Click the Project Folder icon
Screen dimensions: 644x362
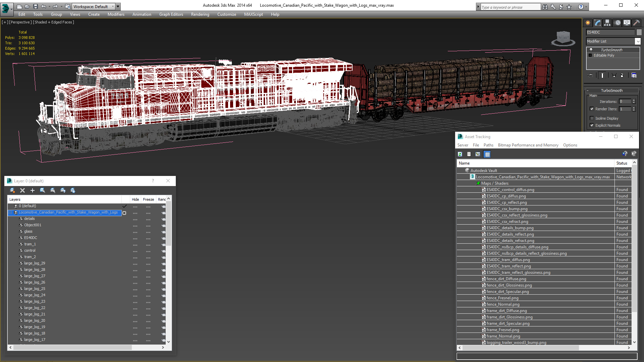pyautogui.click(x=67, y=6)
